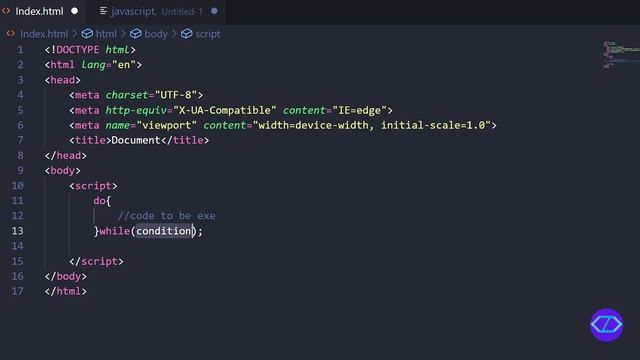Click the //code to be exe comment
The width and height of the screenshot is (640, 360).
[x=167, y=216]
